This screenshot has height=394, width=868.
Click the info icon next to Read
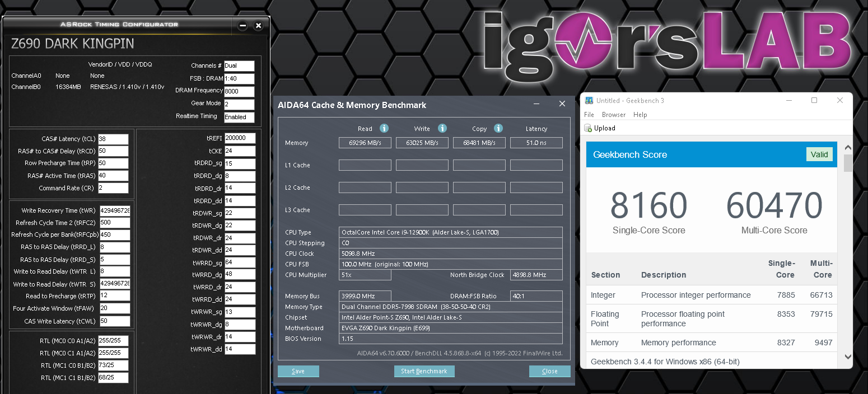click(384, 128)
